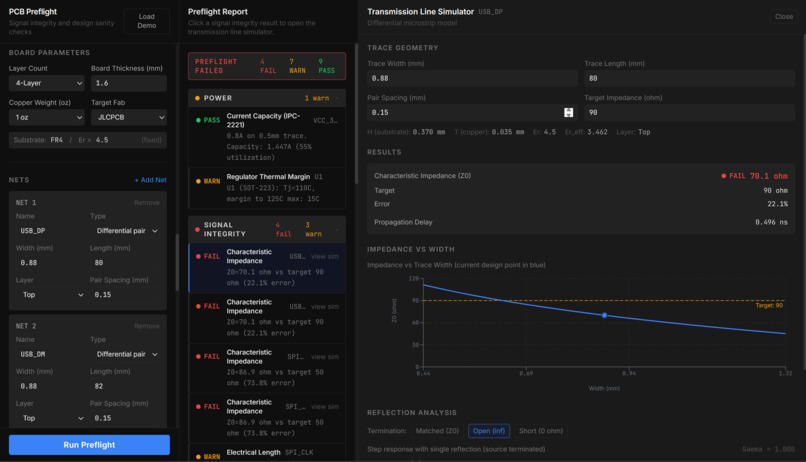Image resolution: width=806 pixels, height=462 pixels.
Task: Select the Current Capacity PASS result
Action: coord(267,137)
